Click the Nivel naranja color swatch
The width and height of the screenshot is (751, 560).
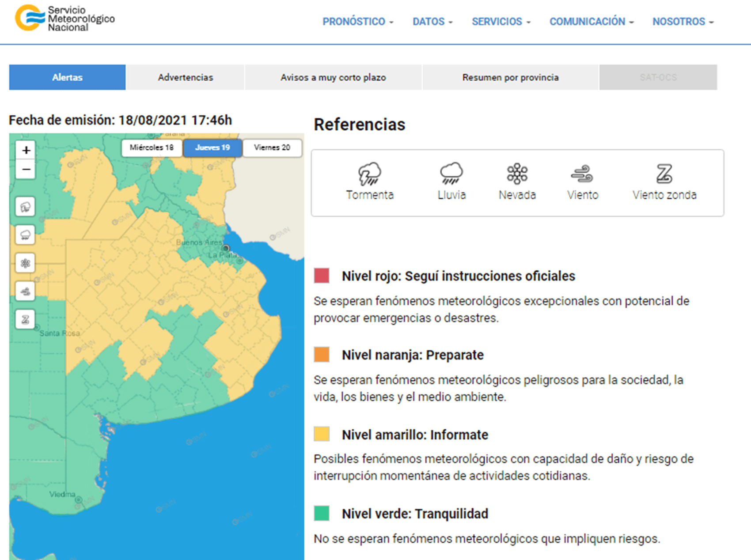(321, 355)
